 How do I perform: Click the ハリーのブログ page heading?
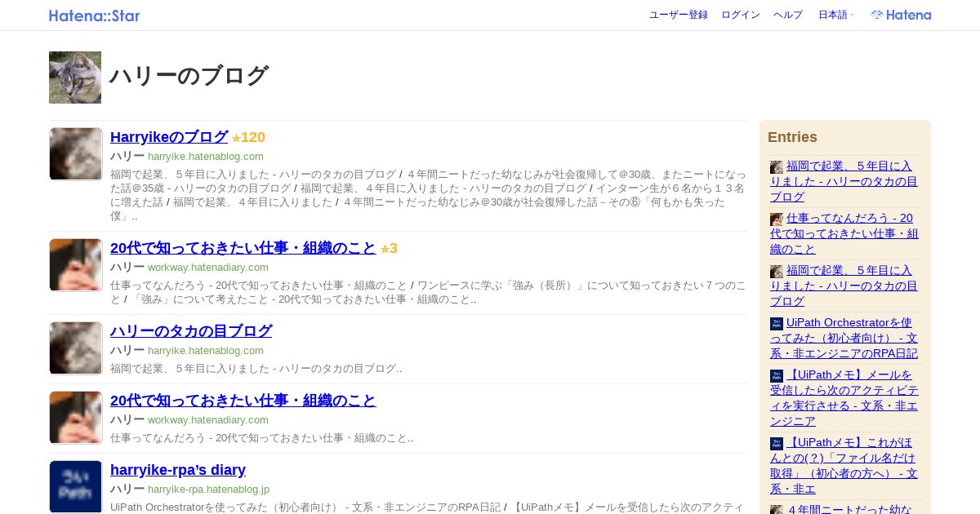tap(189, 76)
